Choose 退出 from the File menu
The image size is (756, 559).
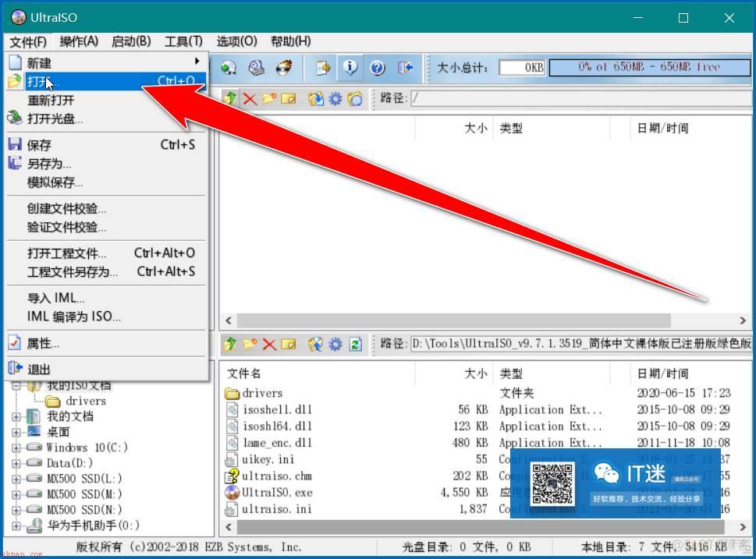pyautogui.click(x=107, y=369)
